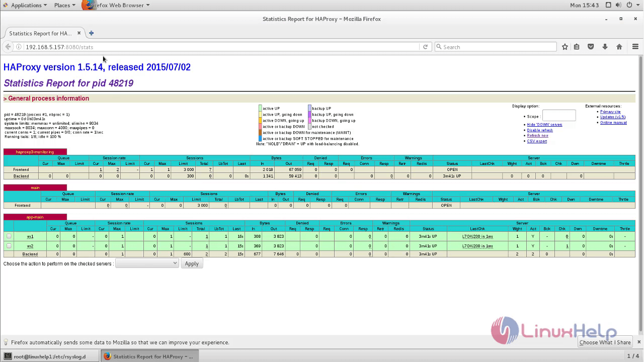
Task: Open the bookmarks list icon
Action: click(x=577, y=47)
